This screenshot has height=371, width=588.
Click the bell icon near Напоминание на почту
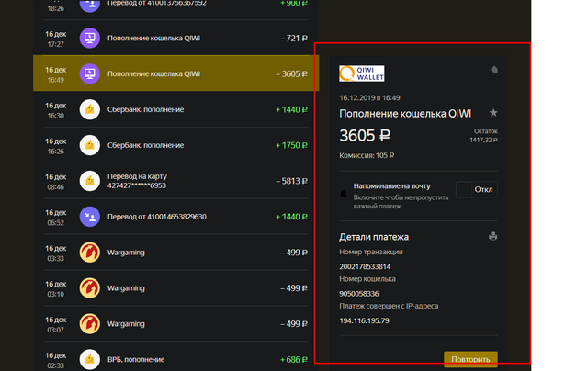pos(343,194)
